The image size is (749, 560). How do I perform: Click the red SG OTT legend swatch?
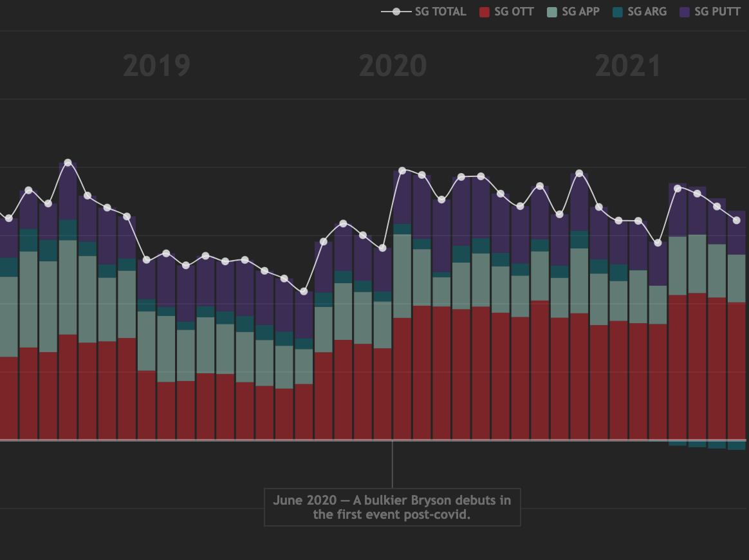485,12
